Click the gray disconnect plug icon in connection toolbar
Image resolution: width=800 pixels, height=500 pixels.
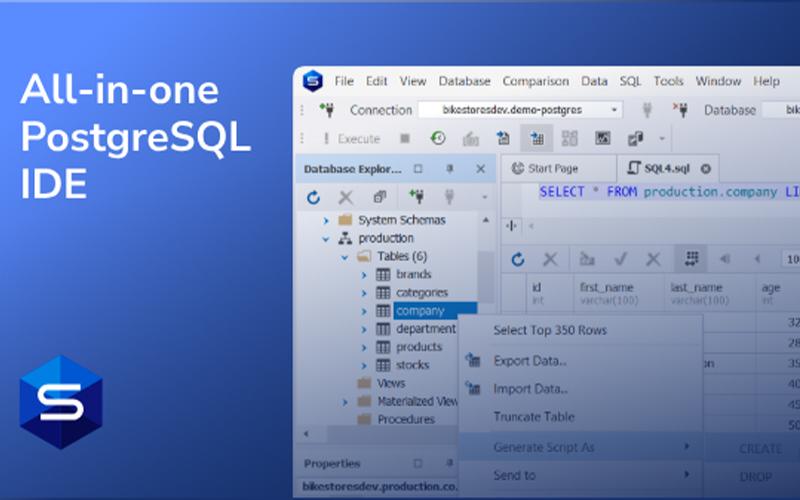647,110
